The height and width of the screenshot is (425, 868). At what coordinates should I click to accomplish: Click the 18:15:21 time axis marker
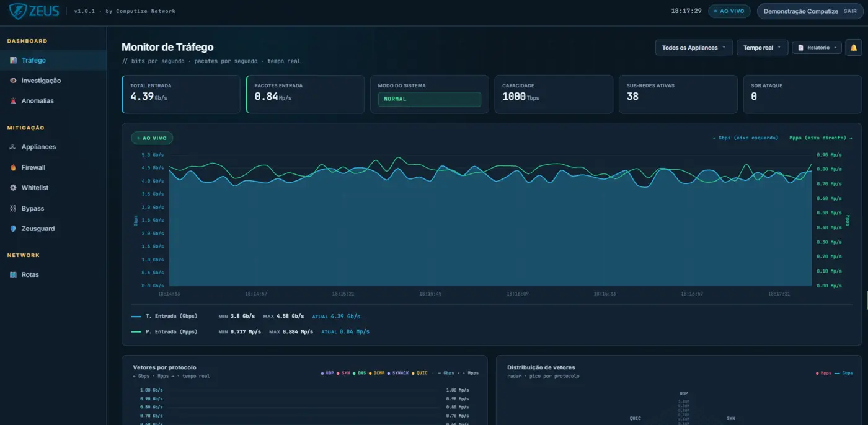tap(343, 294)
